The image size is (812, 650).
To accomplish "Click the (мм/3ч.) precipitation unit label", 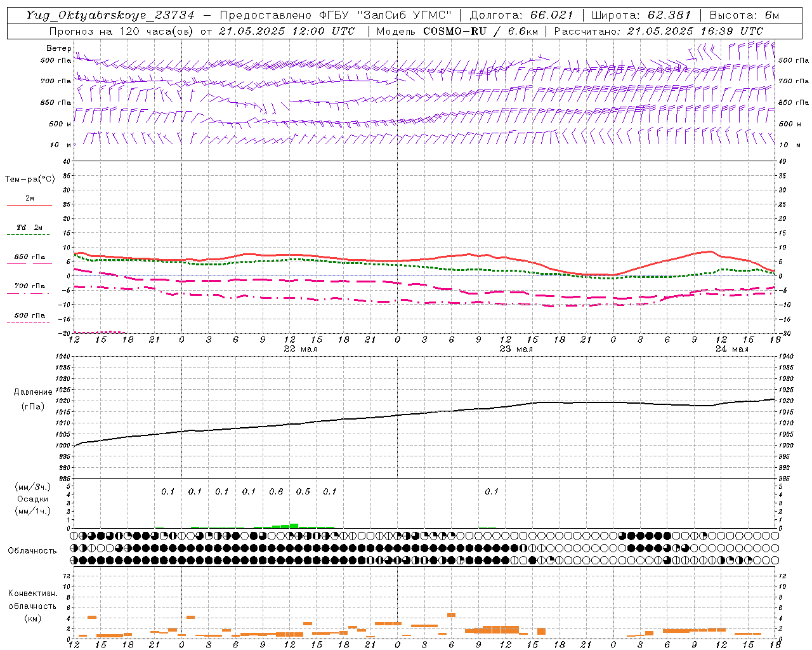I will tap(33, 487).
